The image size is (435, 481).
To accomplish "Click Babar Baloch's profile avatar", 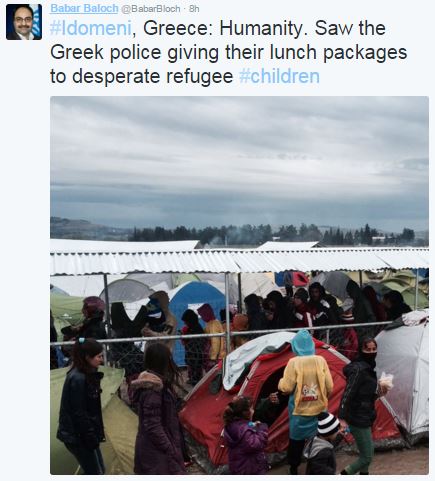I will click(24, 22).
